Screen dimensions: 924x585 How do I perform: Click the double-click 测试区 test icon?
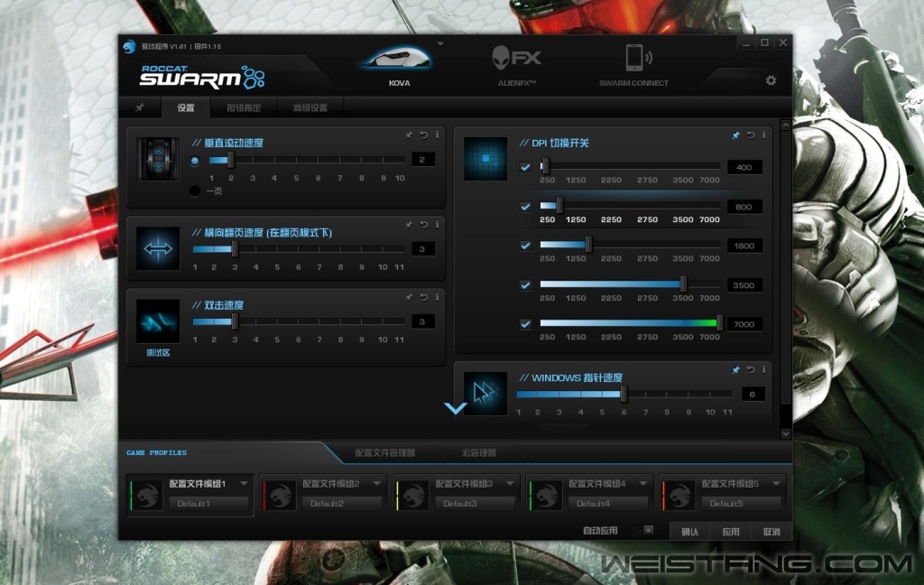[x=158, y=321]
